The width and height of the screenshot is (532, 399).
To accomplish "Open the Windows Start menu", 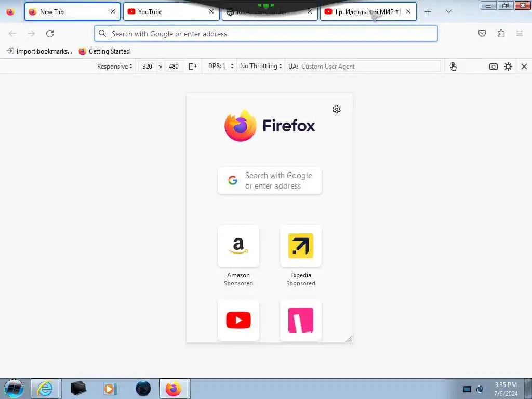I will (x=14, y=389).
